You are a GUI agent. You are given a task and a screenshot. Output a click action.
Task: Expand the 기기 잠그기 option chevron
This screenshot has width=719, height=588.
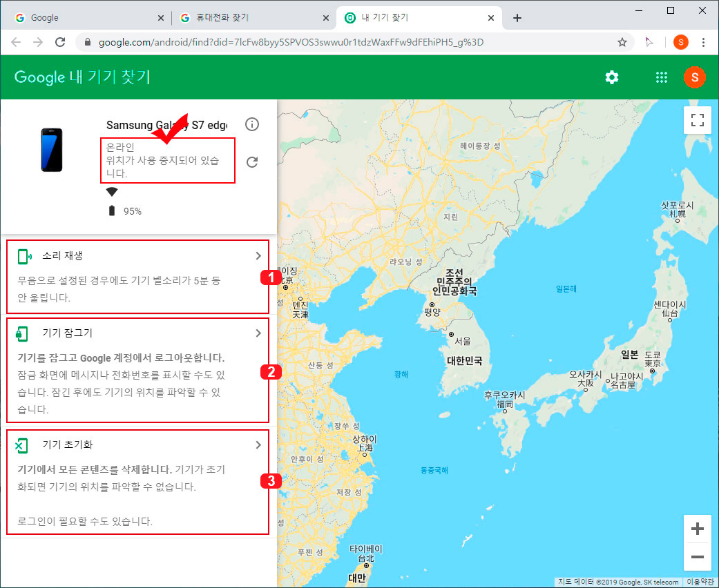coord(258,333)
